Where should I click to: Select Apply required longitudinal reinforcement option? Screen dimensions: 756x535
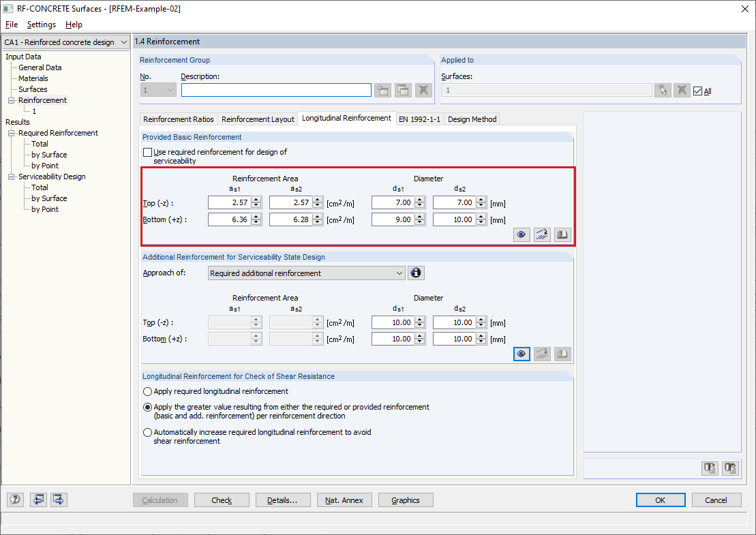(147, 391)
